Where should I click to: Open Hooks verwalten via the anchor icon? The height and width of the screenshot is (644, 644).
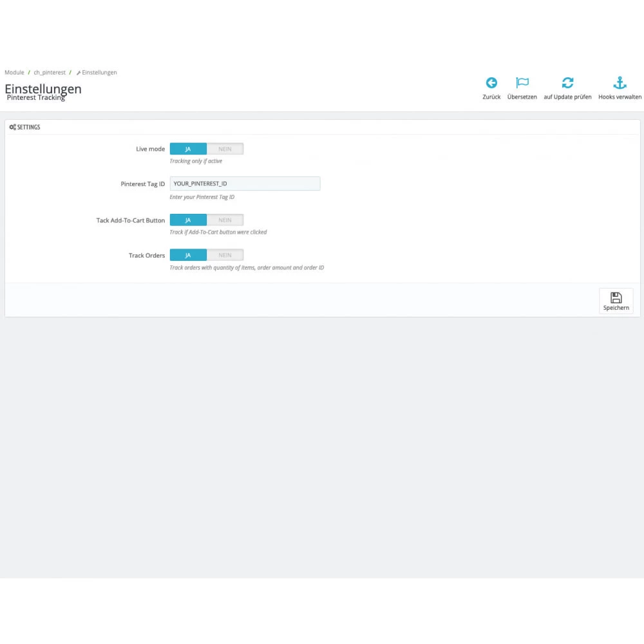click(620, 83)
